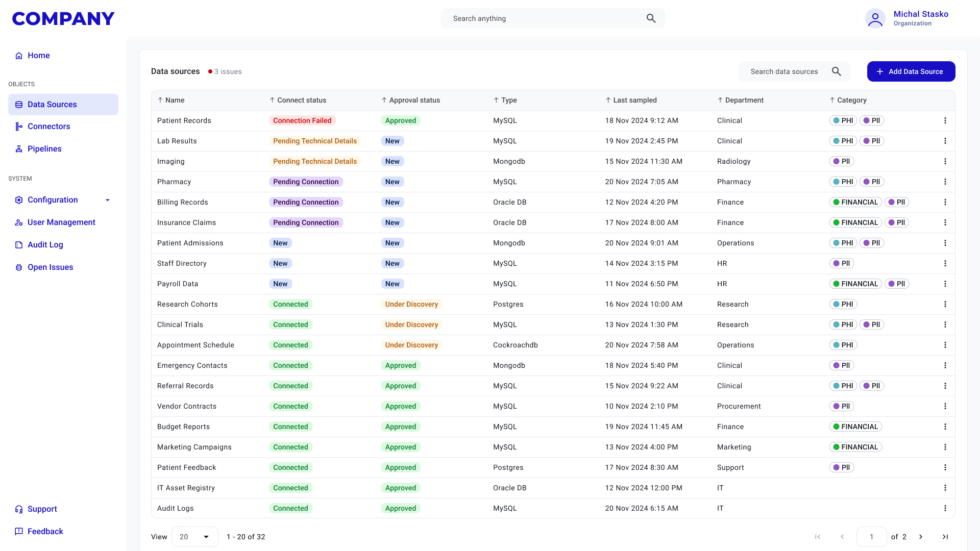Go to next page arrow
The image size is (980, 551).
click(x=921, y=537)
